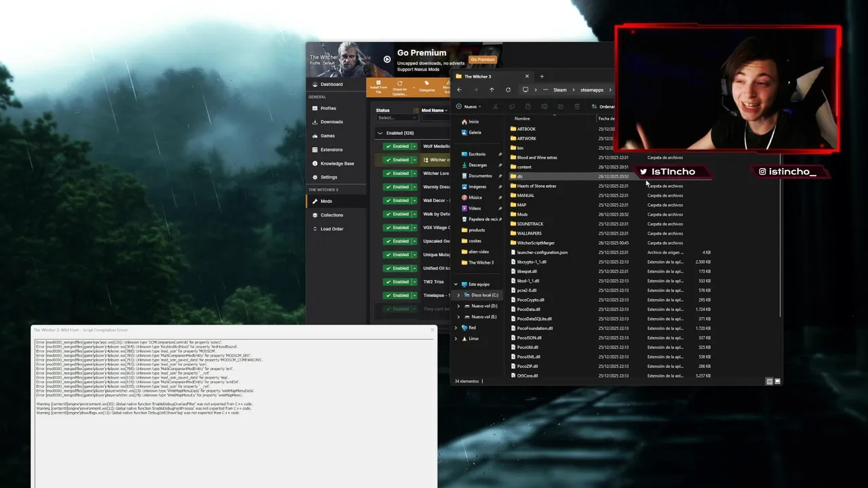Click the up-folder arrow in File Explorer
868x488 pixels.
pos(492,89)
